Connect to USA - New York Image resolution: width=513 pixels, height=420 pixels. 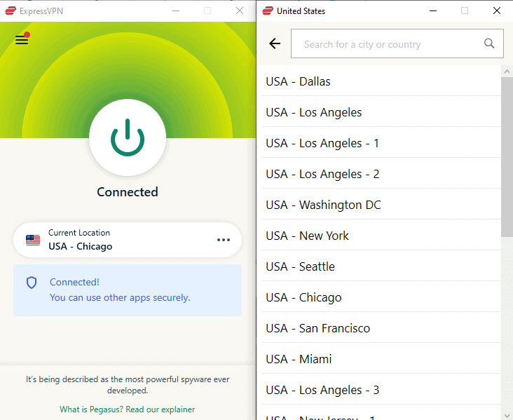[381, 236]
